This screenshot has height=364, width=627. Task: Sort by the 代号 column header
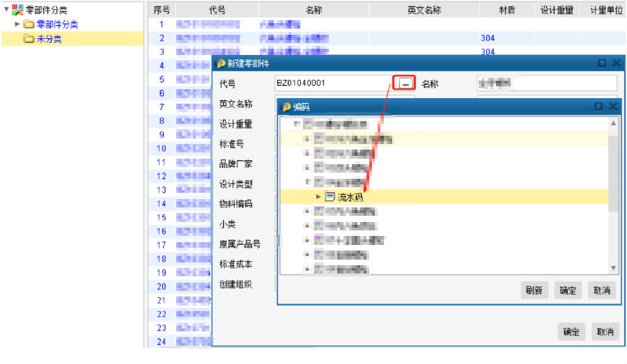[x=217, y=10]
